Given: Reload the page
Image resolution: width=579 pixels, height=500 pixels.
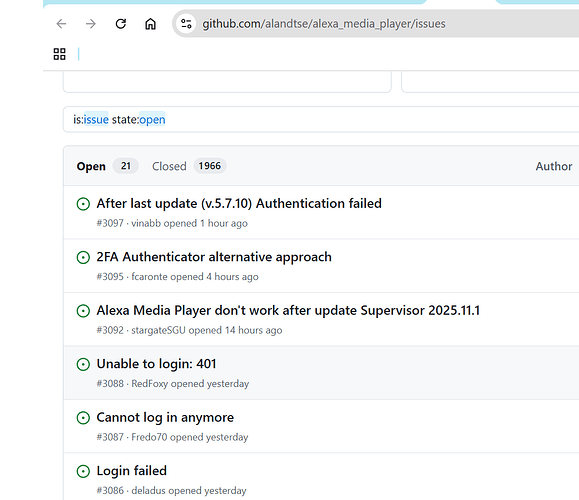Looking at the screenshot, I should click(121, 24).
